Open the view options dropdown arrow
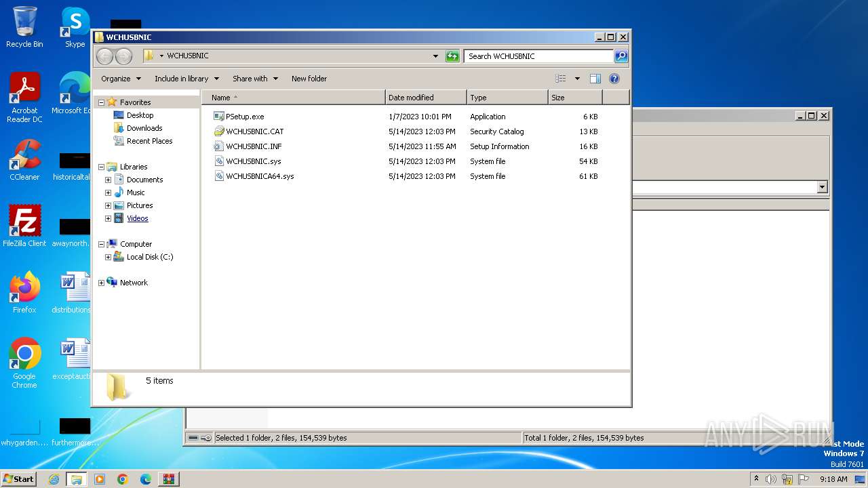Viewport: 868px width, 488px height. pyautogui.click(x=577, y=79)
